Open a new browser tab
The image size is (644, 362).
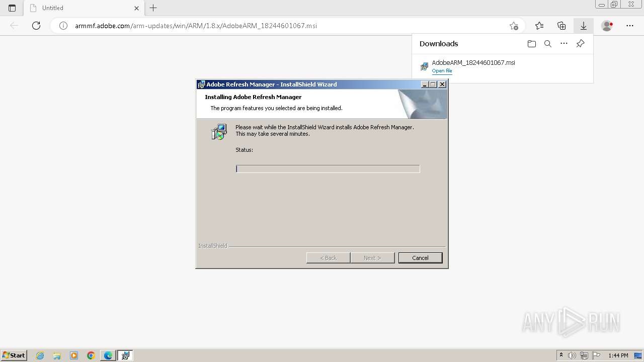point(153,8)
